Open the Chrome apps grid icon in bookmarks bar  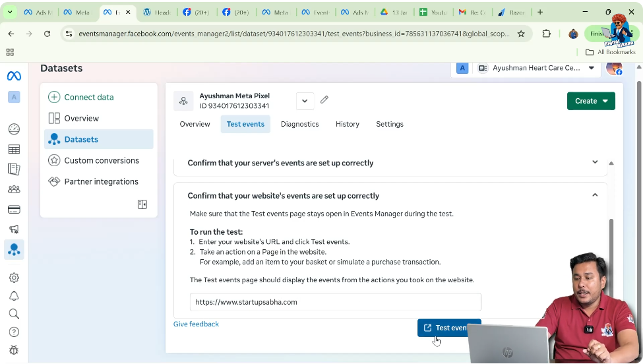pyautogui.click(x=10, y=52)
